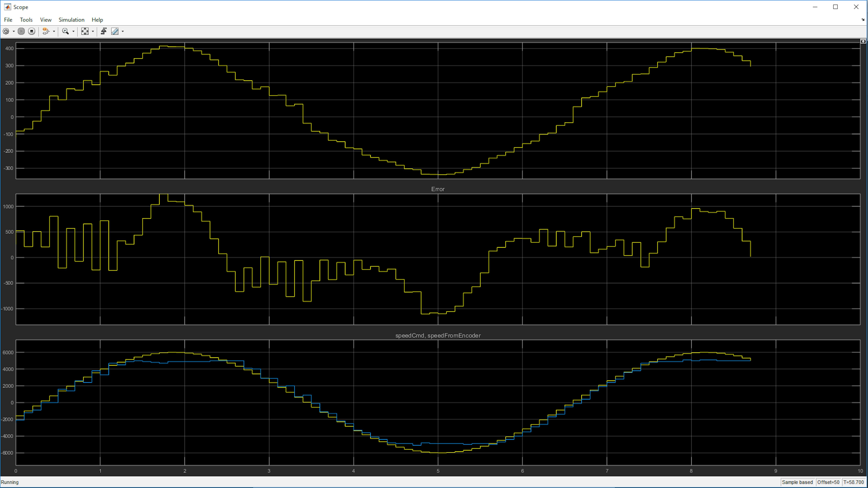Close the Scope window
This screenshot has height=488, width=868.
(x=856, y=7)
